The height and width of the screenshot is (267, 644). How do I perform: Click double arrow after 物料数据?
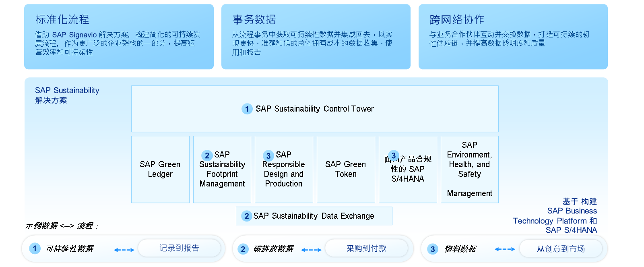point(505,249)
